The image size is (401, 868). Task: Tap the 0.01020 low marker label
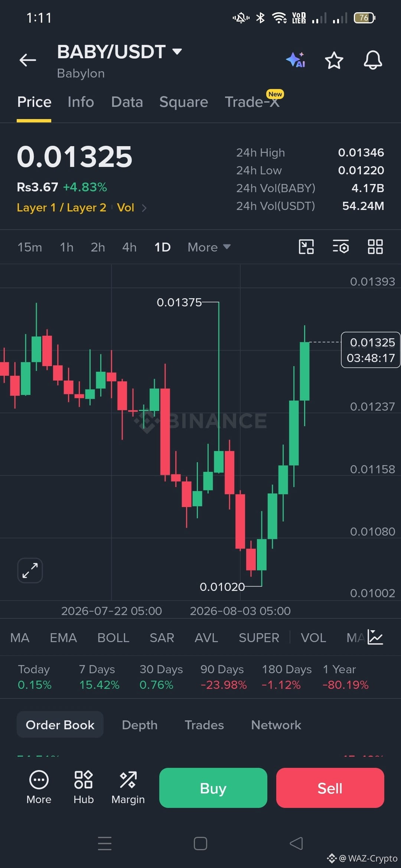(222, 587)
